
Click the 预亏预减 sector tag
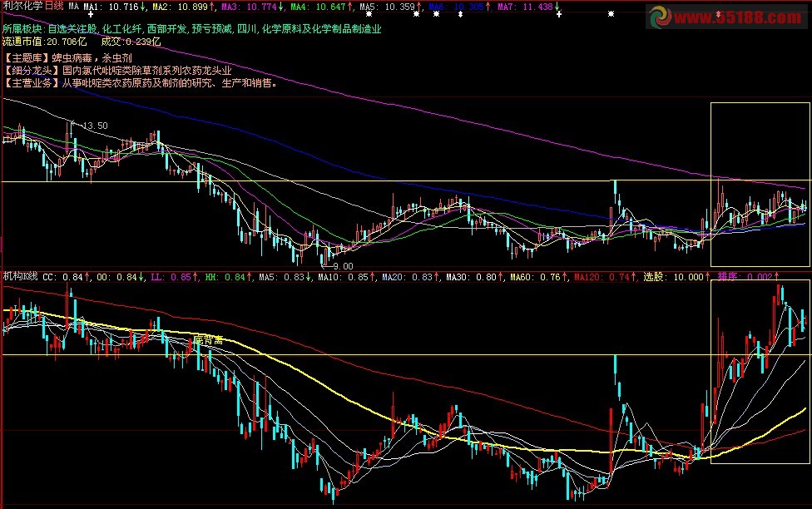pos(211,29)
